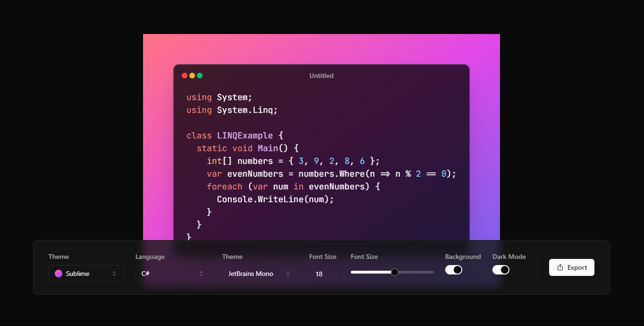The height and width of the screenshot is (326, 644).
Task: Open the C# language dropdown
Action: pyautogui.click(x=172, y=273)
